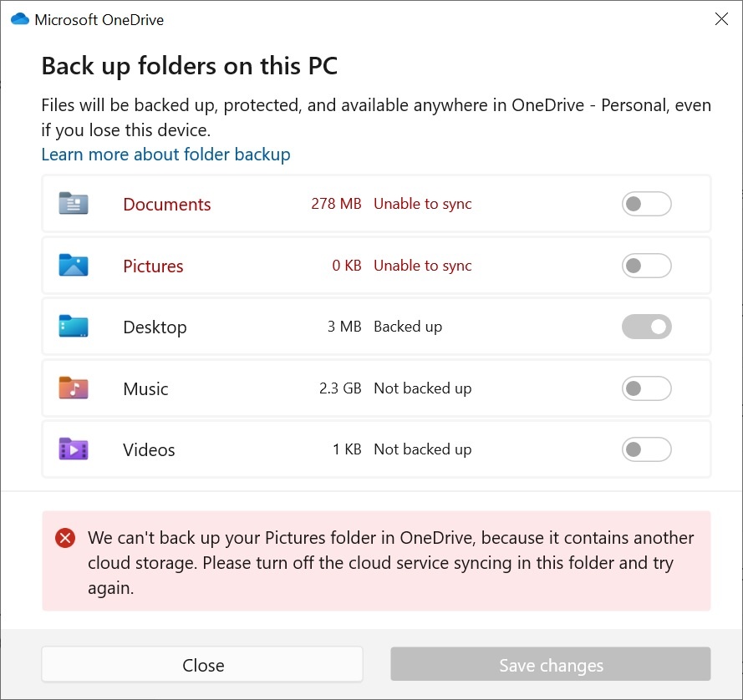Switch on Music folder backup

[646, 388]
